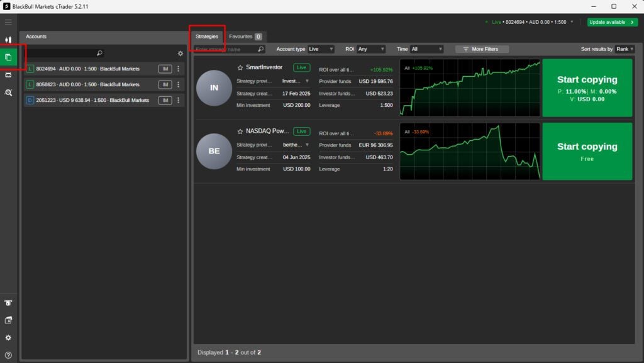Expand NASDAQ strategy provider dropdown arrow
This screenshot has width=644, height=363.
pos(307,145)
